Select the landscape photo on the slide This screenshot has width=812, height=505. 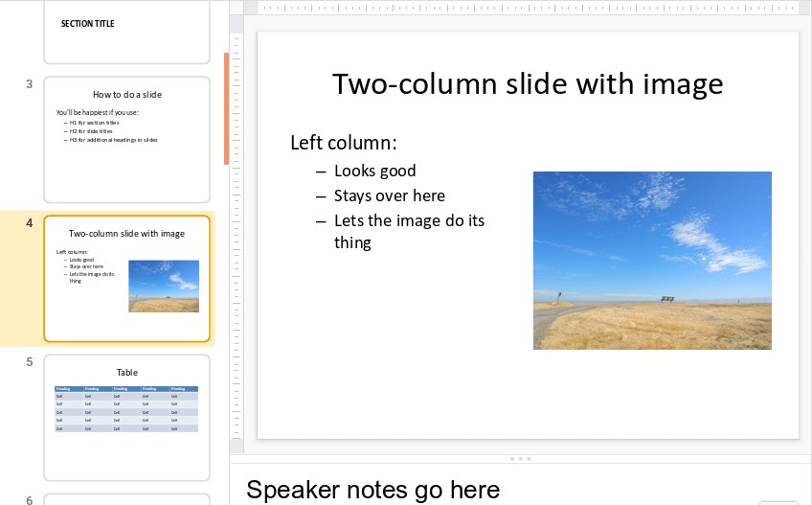652,261
